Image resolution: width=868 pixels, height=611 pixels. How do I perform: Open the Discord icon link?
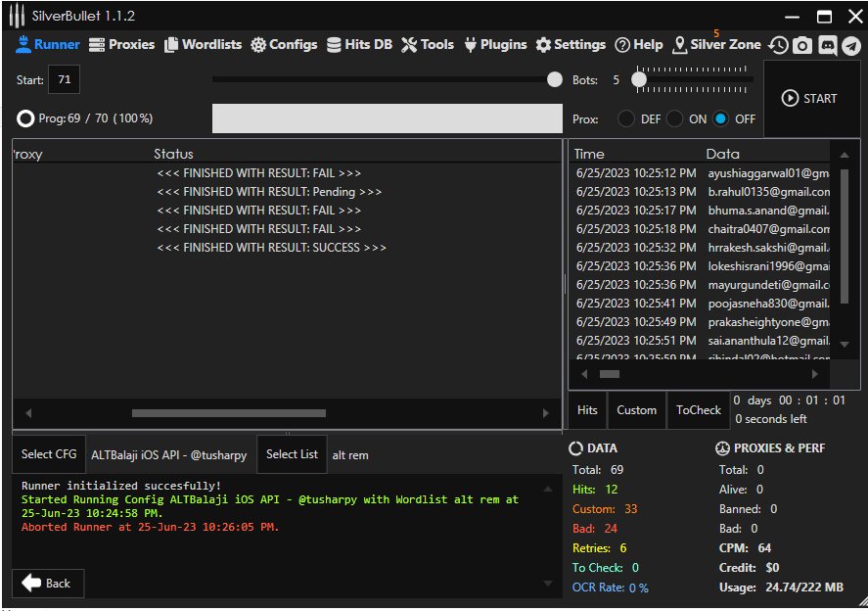827,45
